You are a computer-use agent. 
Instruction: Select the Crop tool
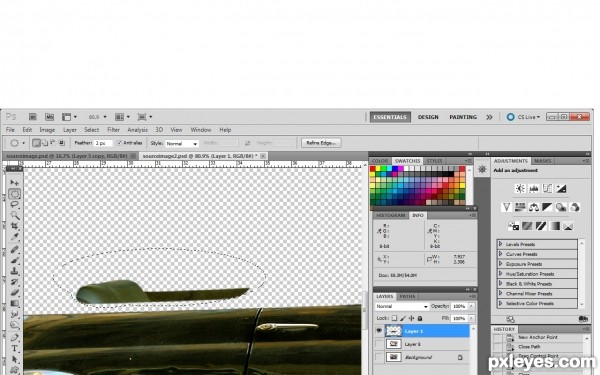pyautogui.click(x=15, y=226)
